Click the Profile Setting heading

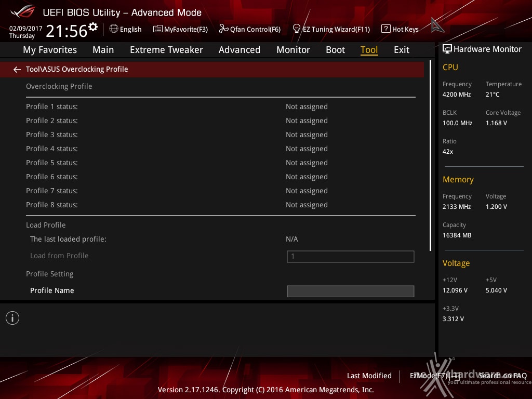point(49,274)
